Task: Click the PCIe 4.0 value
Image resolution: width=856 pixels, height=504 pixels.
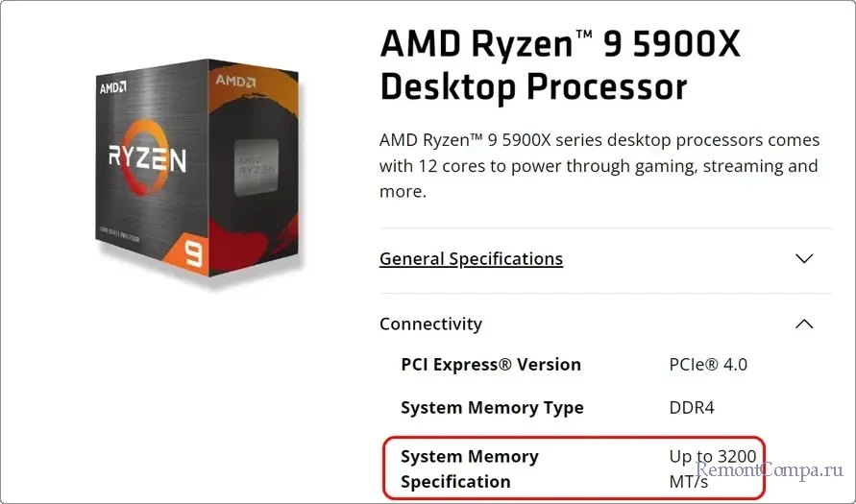Action: coord(708,365)
